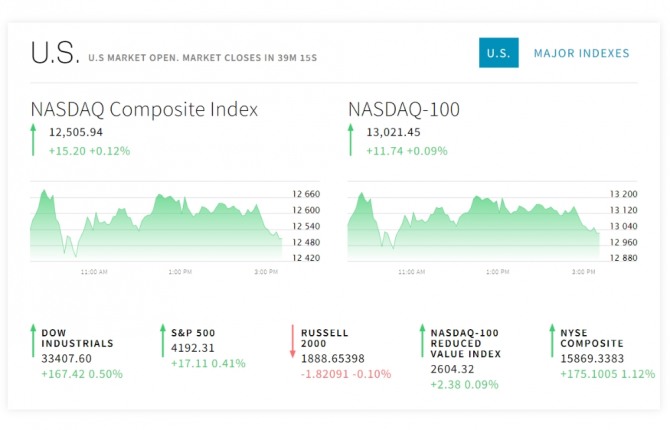Switch to the Major Indexes tab
The height and width of the screenshot is (430, 670).
[581, 53]
